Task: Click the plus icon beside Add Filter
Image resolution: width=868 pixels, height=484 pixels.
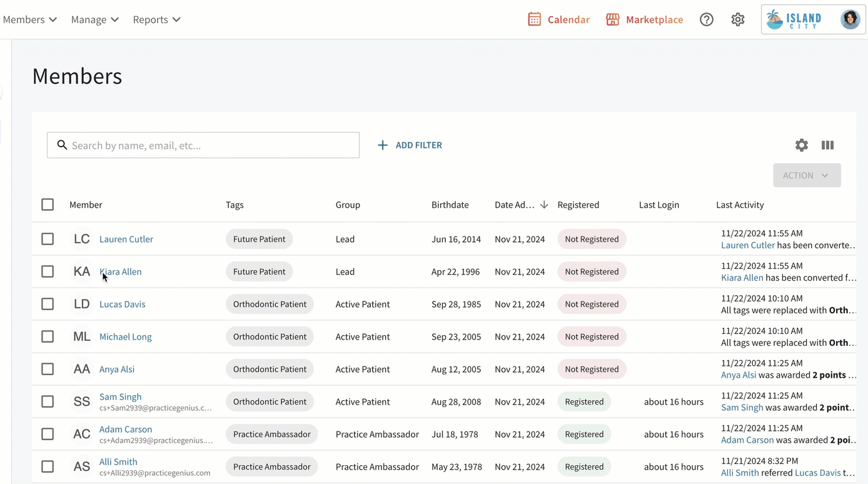Action: 383,145
